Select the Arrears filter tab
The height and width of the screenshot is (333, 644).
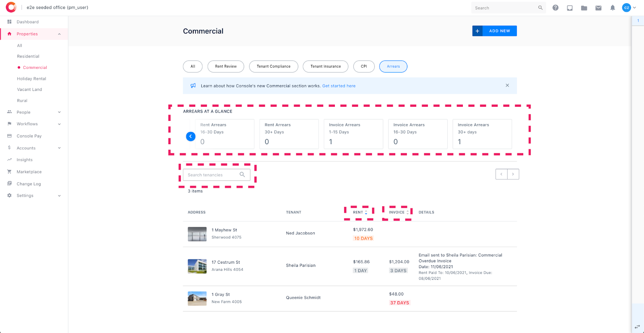click(393, 66)
